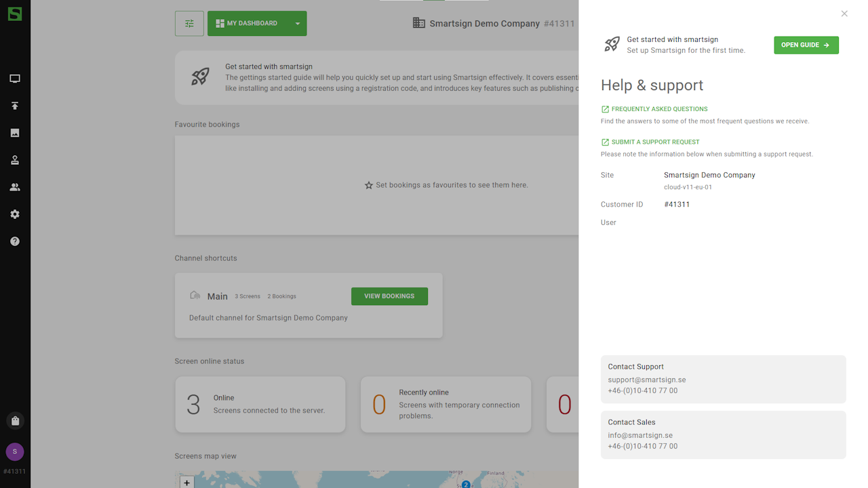Close the Help & support panel

pyautogui.click(x=844, y=14)
